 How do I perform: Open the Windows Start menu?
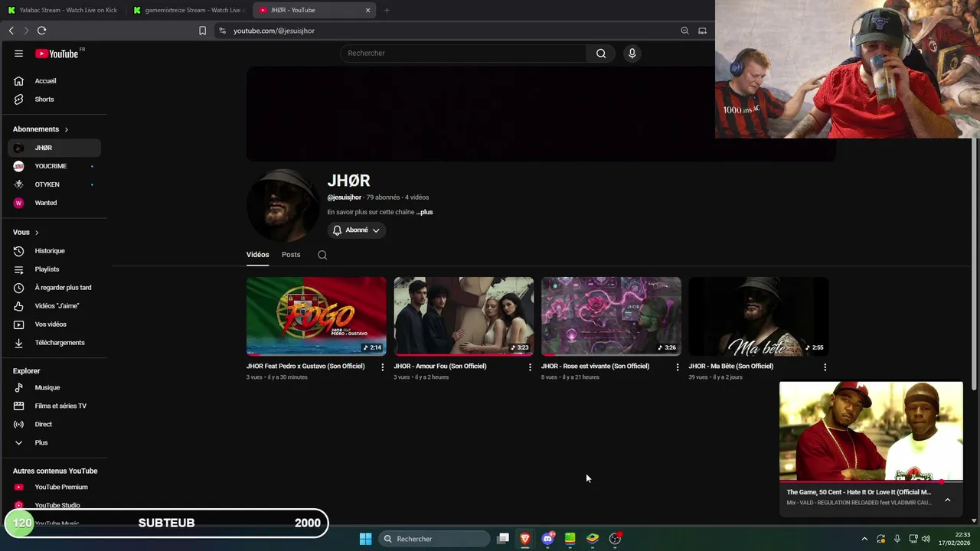tap(365, 539)
